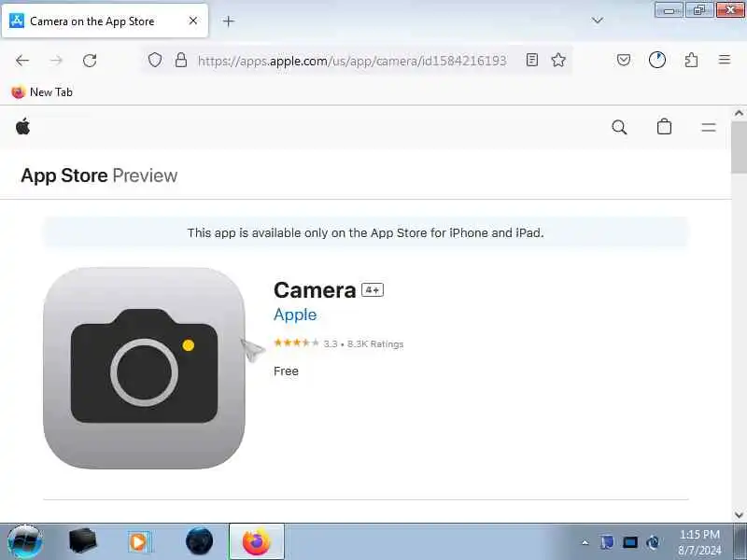Open the New Tab bookmark
The height and width of the screenshot is (560, 747).
(42, 91)
